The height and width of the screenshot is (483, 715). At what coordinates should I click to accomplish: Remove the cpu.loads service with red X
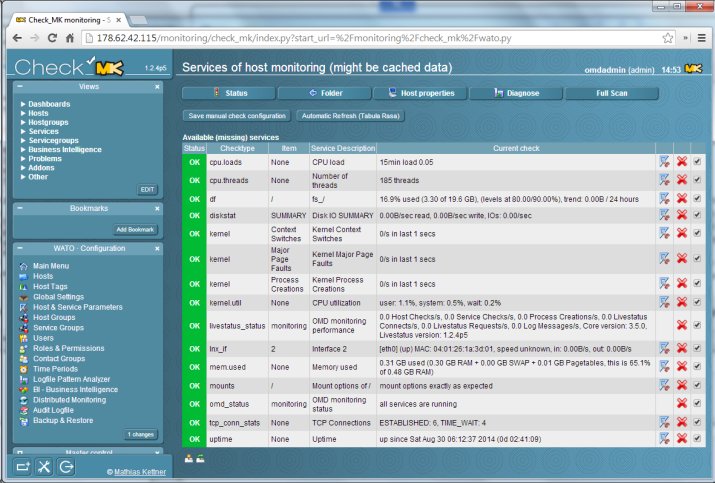click(x=682, y=161)
